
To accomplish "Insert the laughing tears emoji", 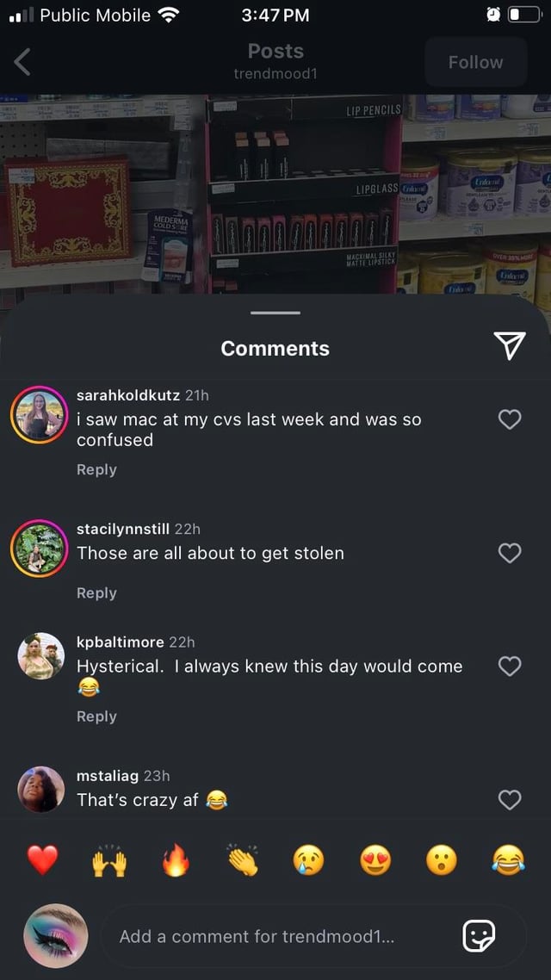I will click(509, 860).
